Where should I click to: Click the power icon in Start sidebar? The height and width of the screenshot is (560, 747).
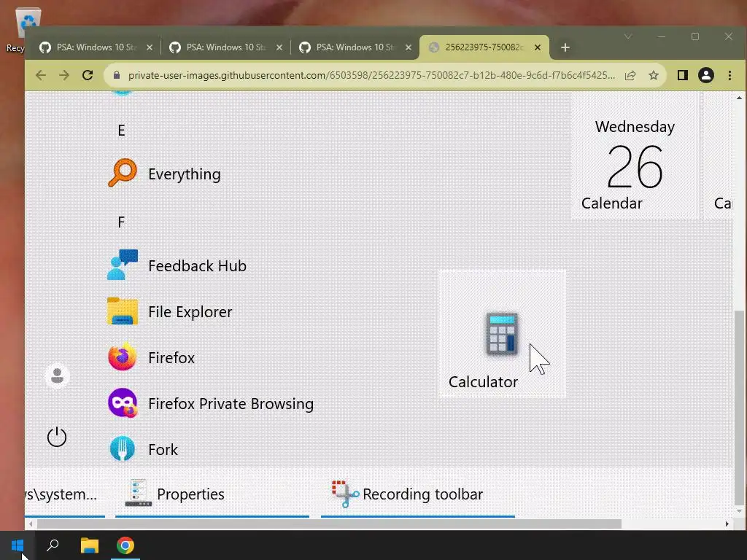tap(57, 437)
